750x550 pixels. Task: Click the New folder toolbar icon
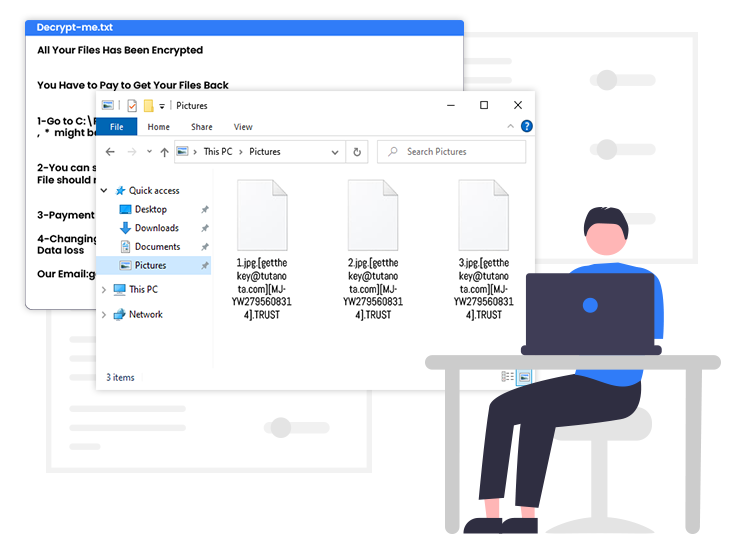pos(149,105)
